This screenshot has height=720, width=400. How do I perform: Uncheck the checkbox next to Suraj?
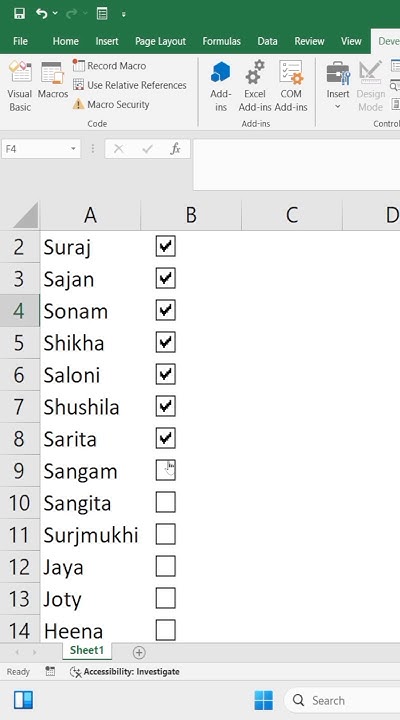(x=165, y=247)
